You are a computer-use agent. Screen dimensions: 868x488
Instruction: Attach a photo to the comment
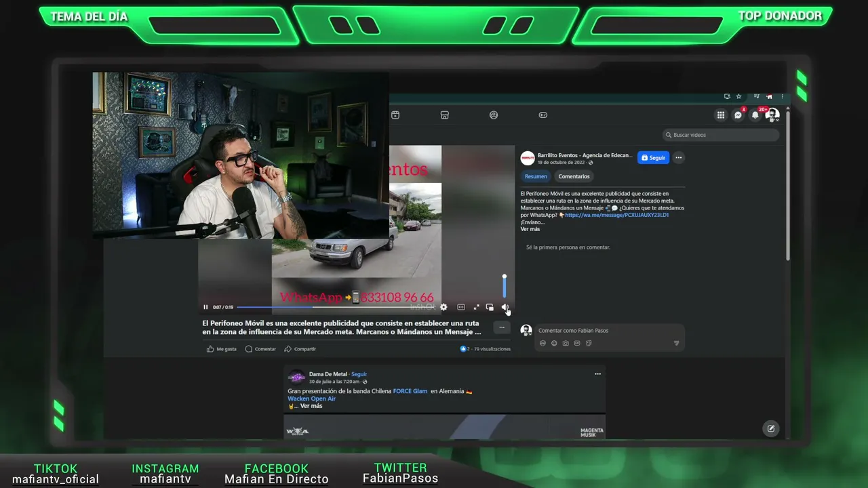pyautogui.click(x=566, y=343)
